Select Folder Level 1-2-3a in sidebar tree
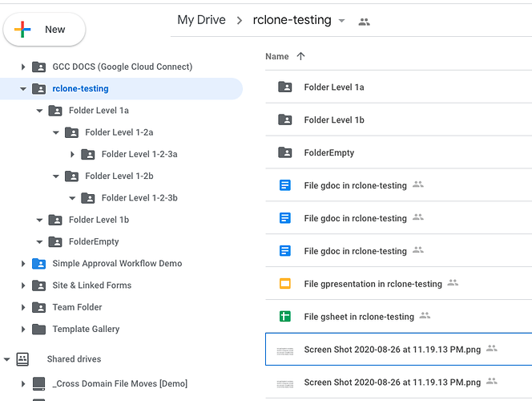532x401 pixels. pyautogui.click(x=139, y=154)
